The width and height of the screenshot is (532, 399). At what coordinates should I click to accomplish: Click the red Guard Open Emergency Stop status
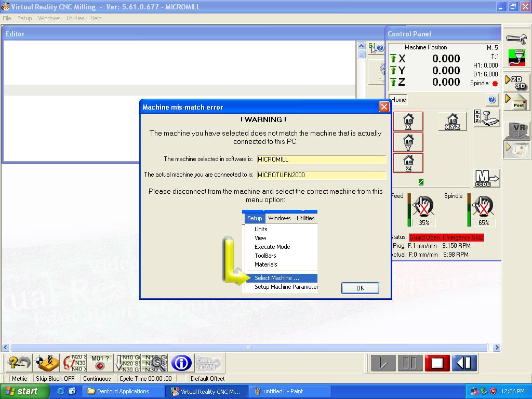coord(446,237)
